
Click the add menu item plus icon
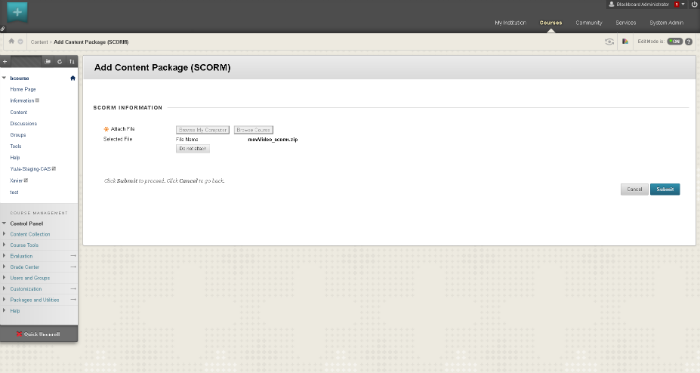pos(5,62)
